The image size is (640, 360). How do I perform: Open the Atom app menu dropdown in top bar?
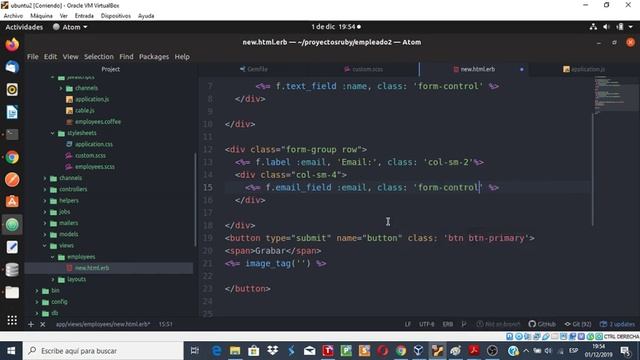click(70, 27)
